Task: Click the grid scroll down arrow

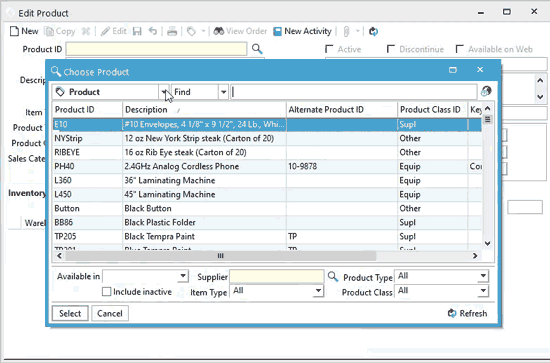Action: [x=487, y=243]
